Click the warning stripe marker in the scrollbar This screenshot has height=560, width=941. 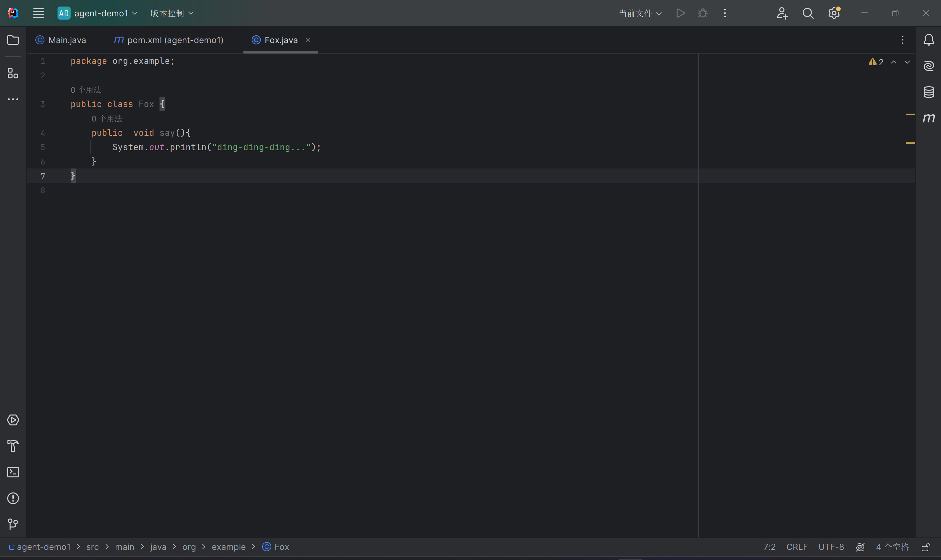coord(910,114)
